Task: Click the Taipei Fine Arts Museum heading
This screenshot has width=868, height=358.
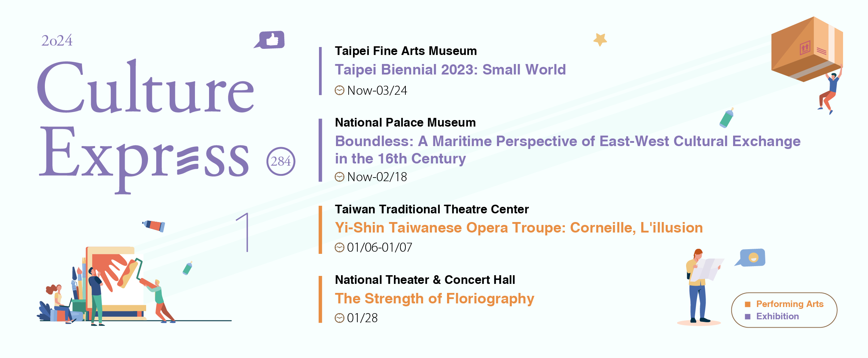Action: click(405, 51)
